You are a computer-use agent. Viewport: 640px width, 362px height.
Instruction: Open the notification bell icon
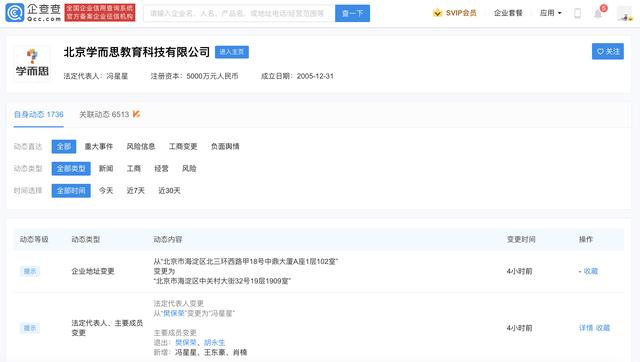pos(598,13)
